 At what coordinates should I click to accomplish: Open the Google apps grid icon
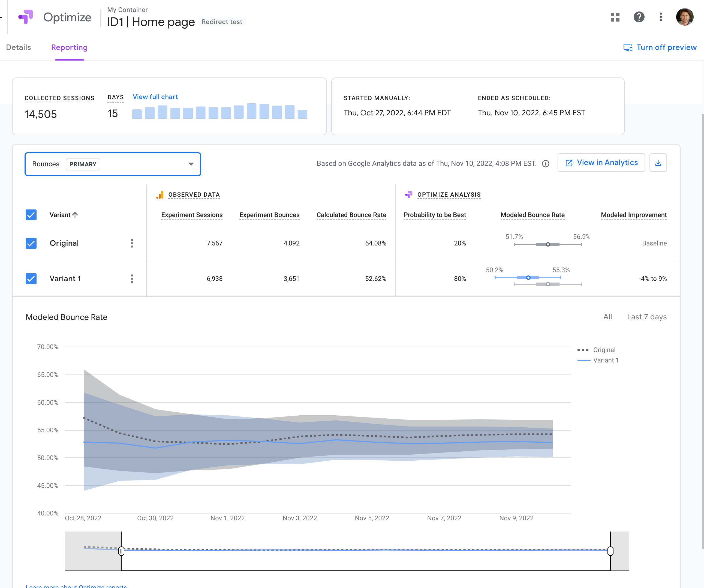click(x=615, y=17)
